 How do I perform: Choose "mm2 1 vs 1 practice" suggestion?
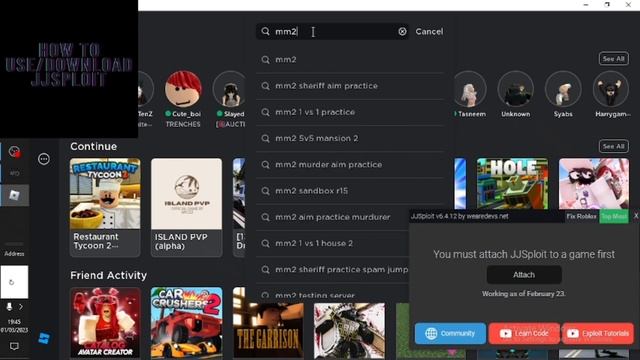350,112
